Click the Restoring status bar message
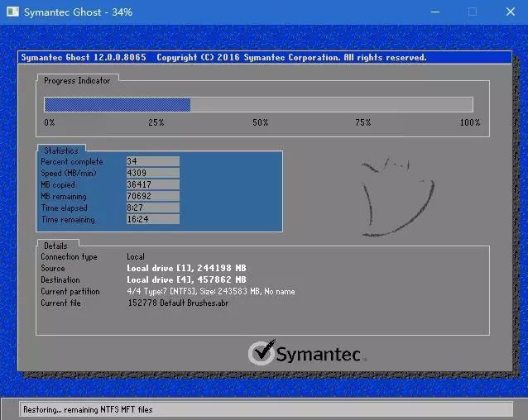 click(x=88, y=409)
